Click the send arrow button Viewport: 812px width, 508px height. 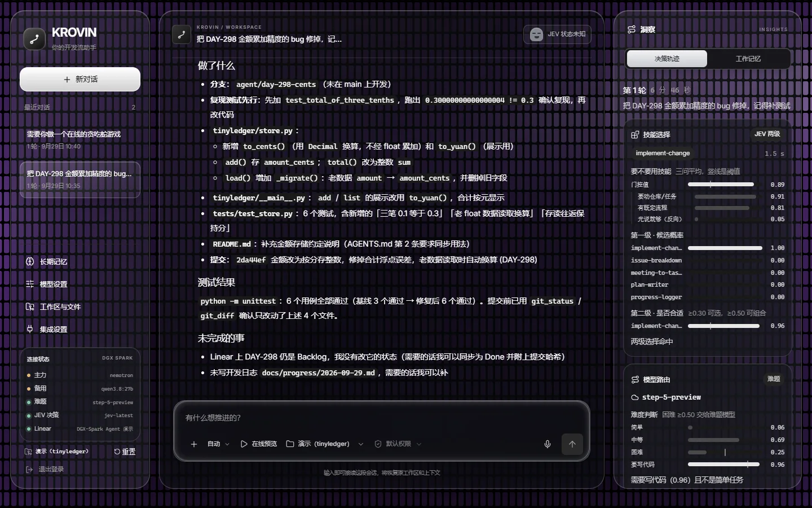point(572,444)
